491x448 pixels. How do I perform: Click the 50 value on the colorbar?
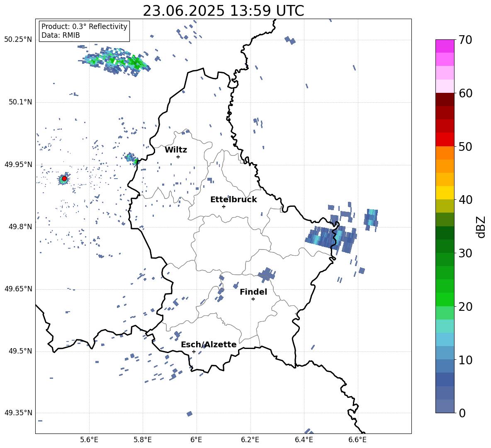[465, 147]
